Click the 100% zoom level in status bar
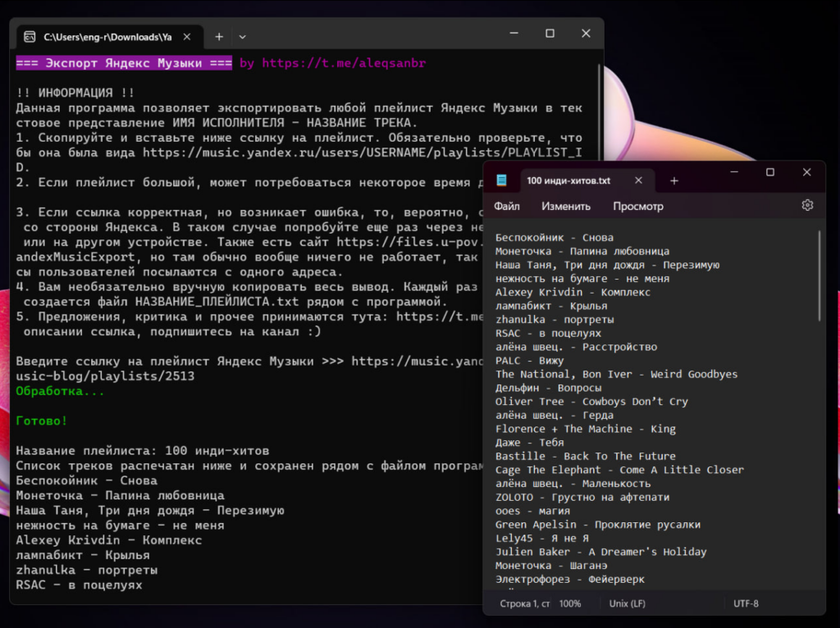This screenshot has width=840, height=628. pyautogui.click(x=570, y=603)
